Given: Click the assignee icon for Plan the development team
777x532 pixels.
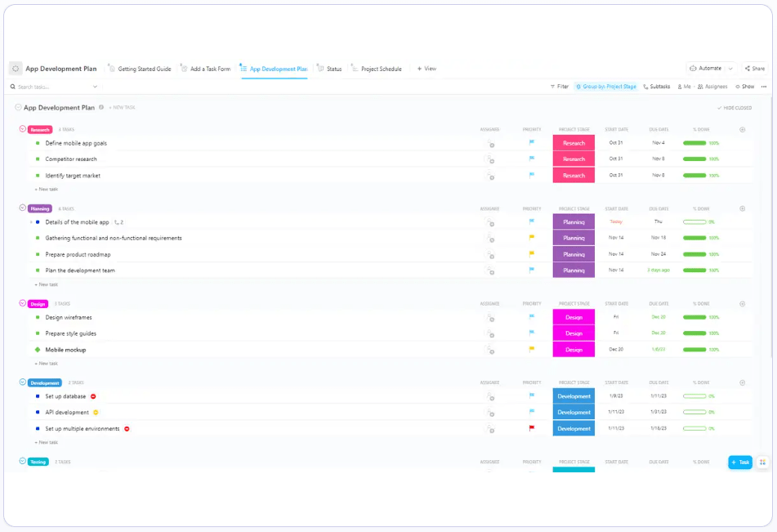Looking at the screenshot, I should (x=490, y=270).
